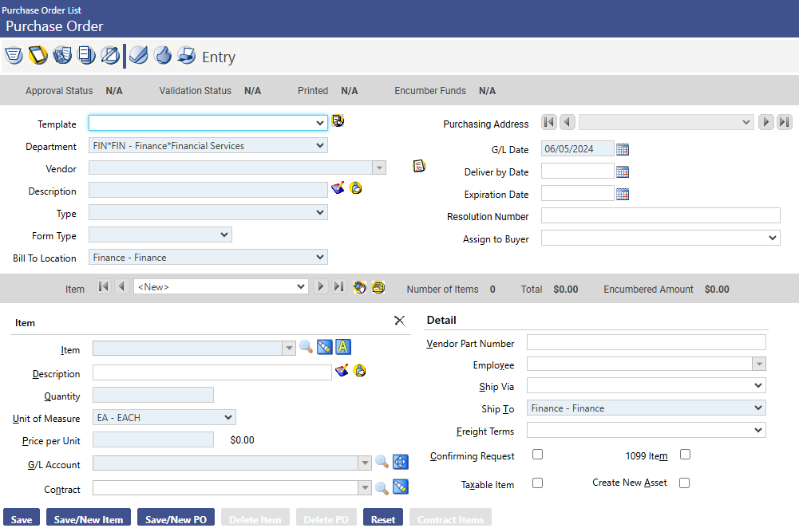Search Contract with magnifier icon
Viewport: 799px width, 532px height.
[x=382, y=487]
